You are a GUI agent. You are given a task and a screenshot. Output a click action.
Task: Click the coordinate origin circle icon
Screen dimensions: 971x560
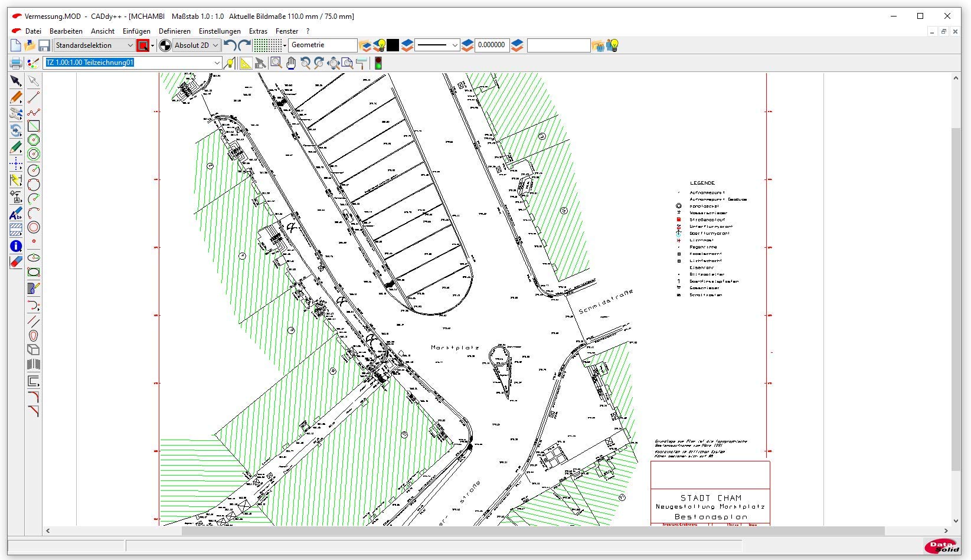tap(165, 45)
